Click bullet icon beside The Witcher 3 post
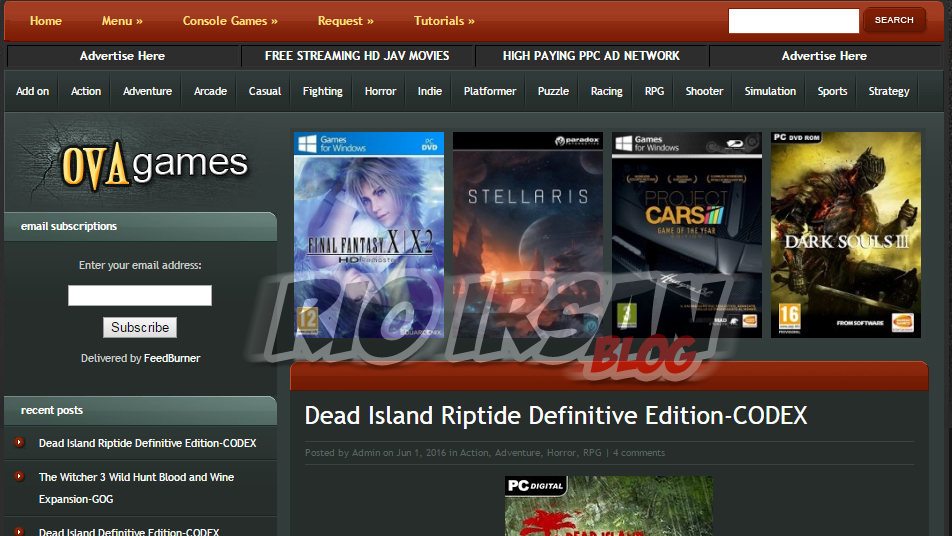Screen dimensions: 952x536 pos(19,477)
